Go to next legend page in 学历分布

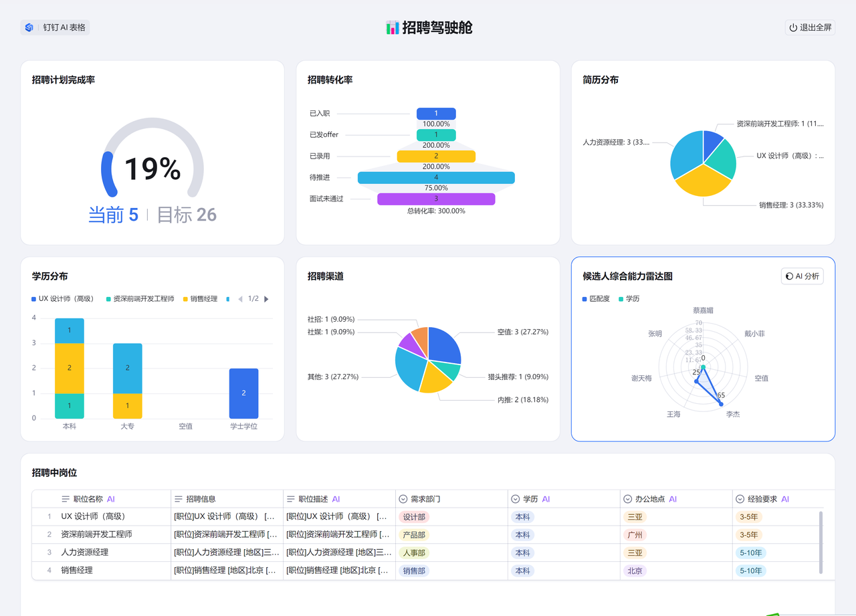click(267, 299)
